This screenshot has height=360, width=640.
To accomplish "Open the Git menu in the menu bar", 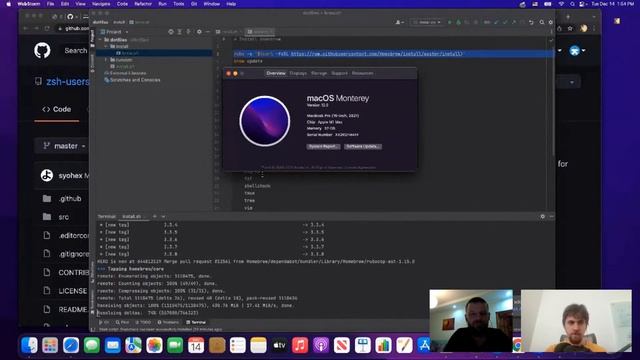I will coord(194,4).
